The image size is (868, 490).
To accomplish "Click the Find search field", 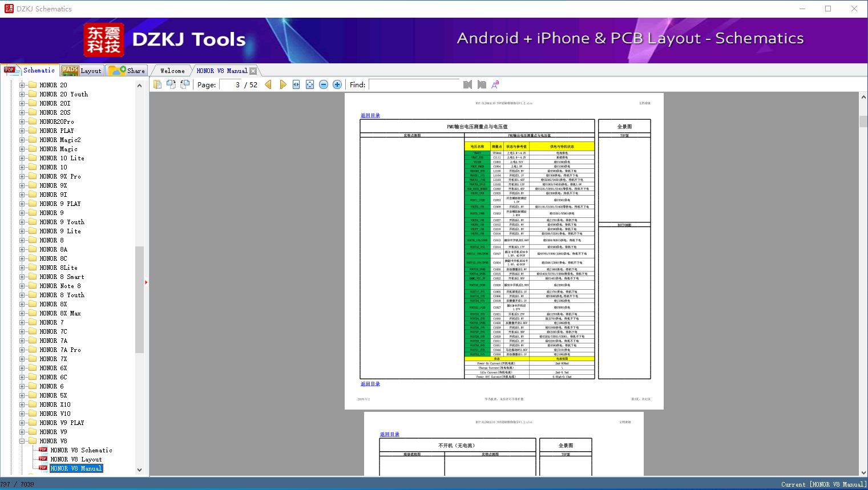I will (x=414, y=84).
